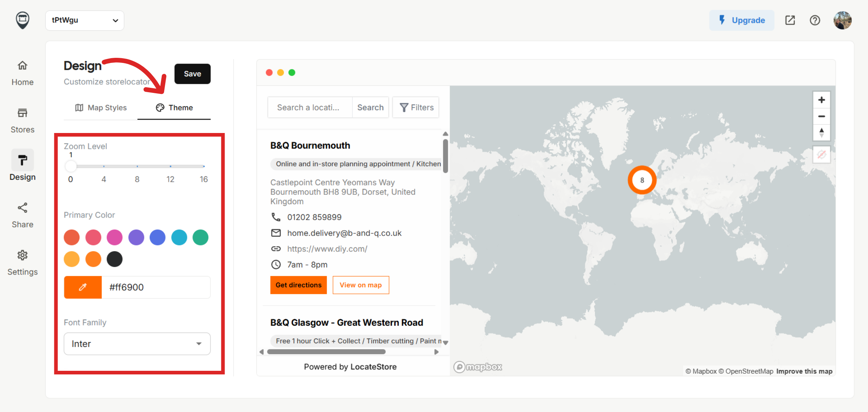Click the B&Q Bournemouth store title
The image size is (868, 412).
pyautogui.click(x=310, y=145)
